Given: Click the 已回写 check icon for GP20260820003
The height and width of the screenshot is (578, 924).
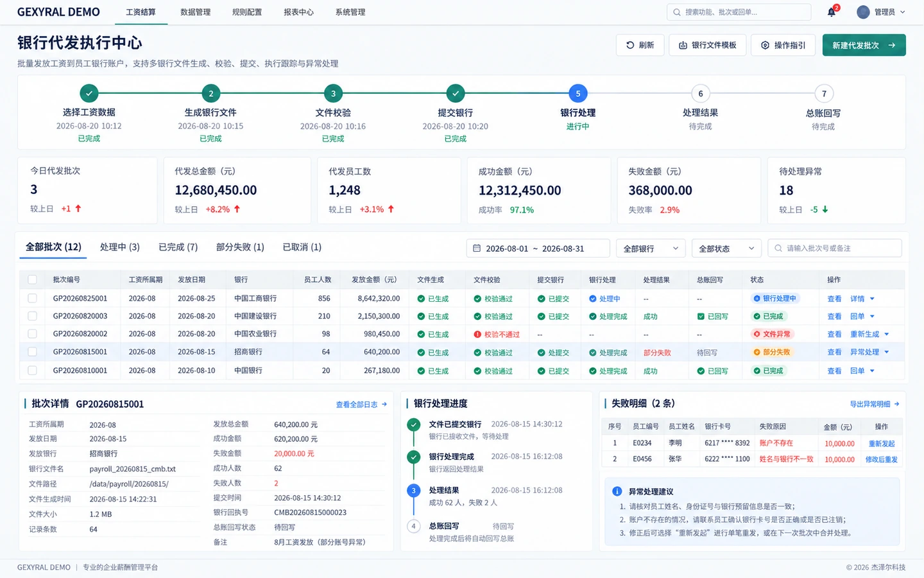Looking at the screenshot, I should tap(701, 317).
